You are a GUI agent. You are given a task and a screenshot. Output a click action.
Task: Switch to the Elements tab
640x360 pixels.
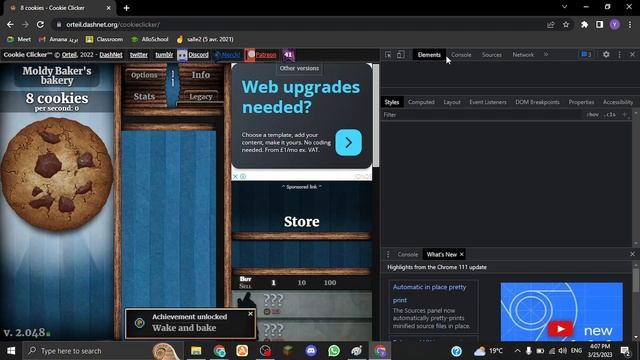click(429, 55)
